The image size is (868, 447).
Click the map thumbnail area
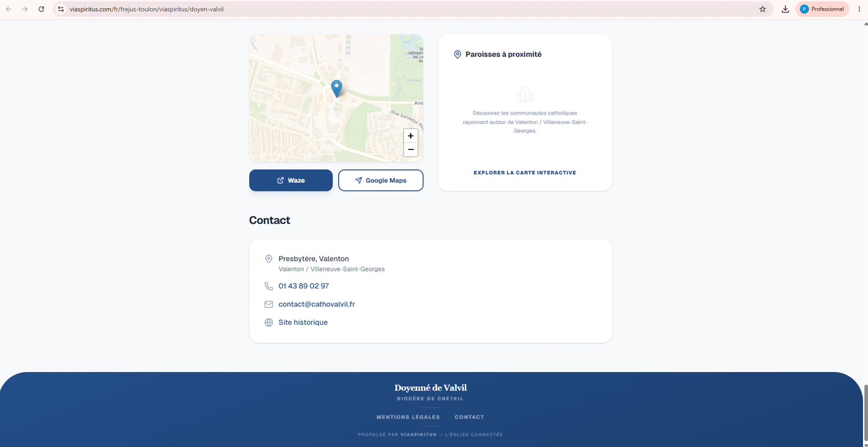(337, 99)
